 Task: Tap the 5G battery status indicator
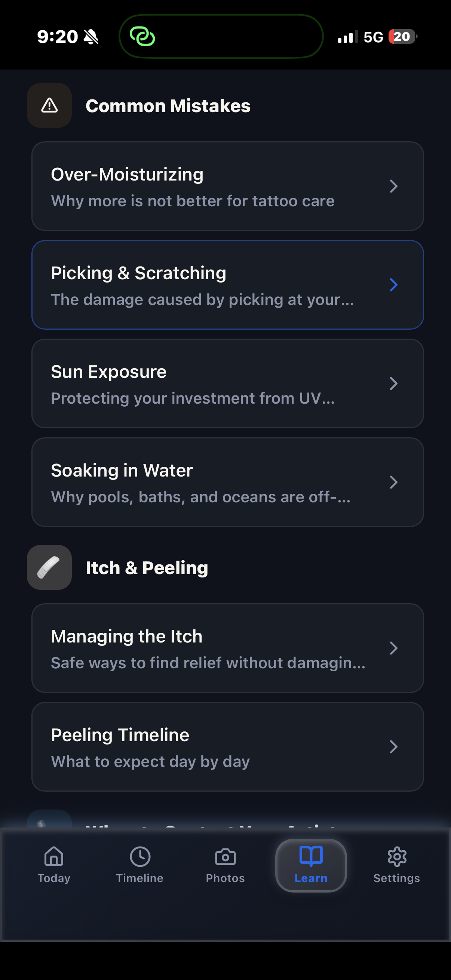click(402, 37)
